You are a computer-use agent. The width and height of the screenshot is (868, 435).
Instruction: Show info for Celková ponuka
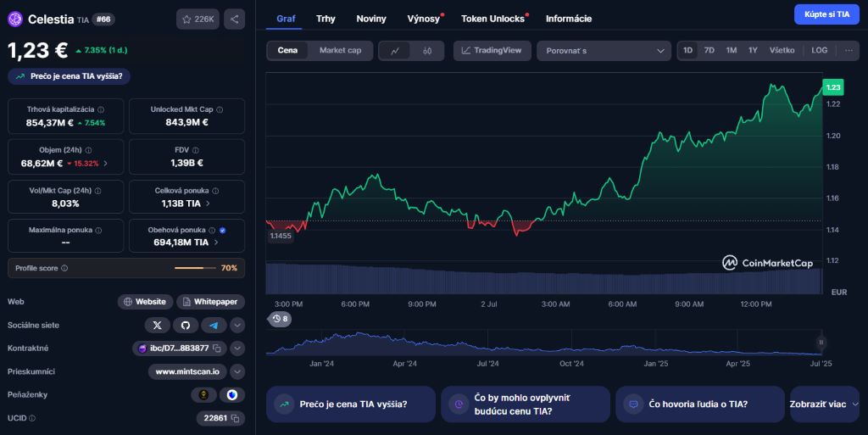click(215, 191)
